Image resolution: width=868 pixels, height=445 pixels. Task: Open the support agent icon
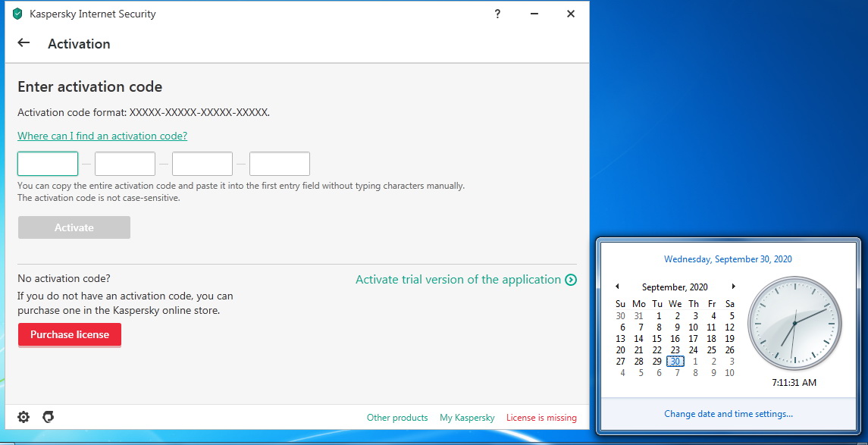click(49, 417)
